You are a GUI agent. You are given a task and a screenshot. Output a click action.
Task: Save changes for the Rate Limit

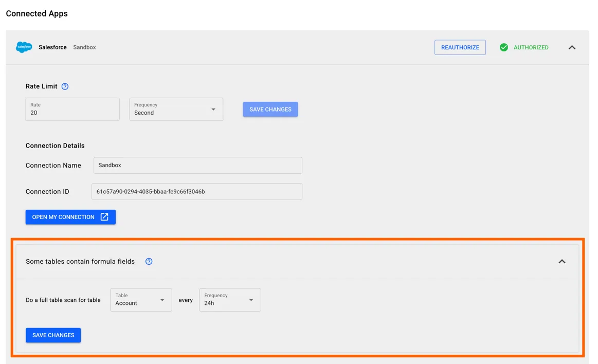[270, 110]
